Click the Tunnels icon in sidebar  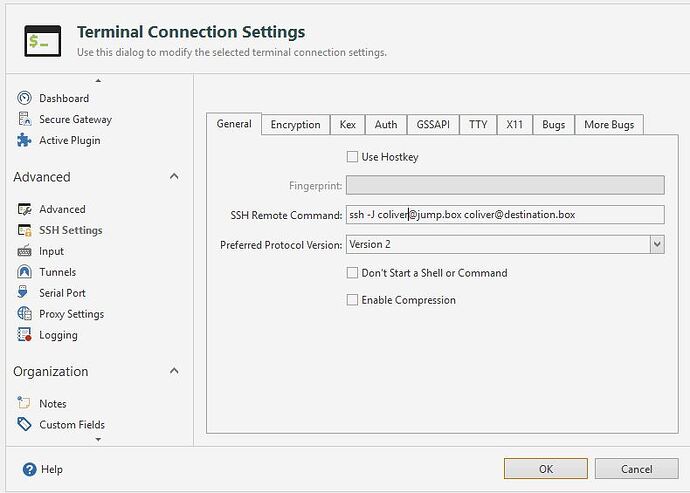click(25, 272)
